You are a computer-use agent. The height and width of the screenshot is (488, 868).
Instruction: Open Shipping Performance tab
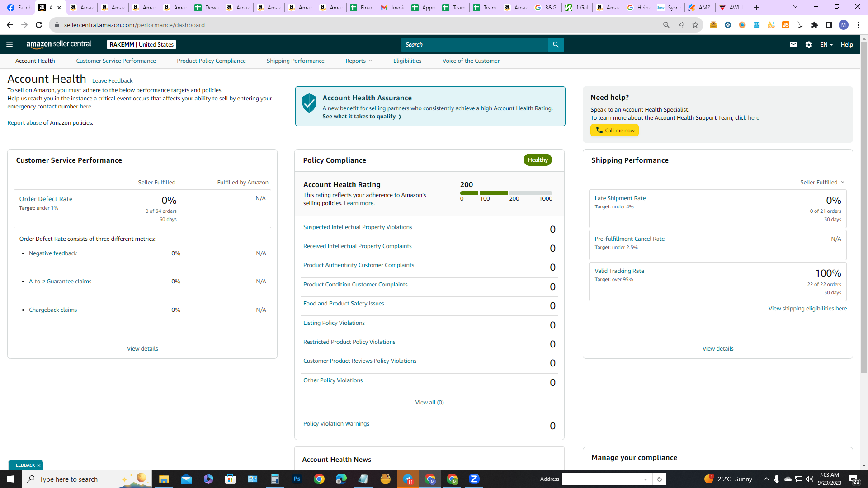click(x=295, y=61)
